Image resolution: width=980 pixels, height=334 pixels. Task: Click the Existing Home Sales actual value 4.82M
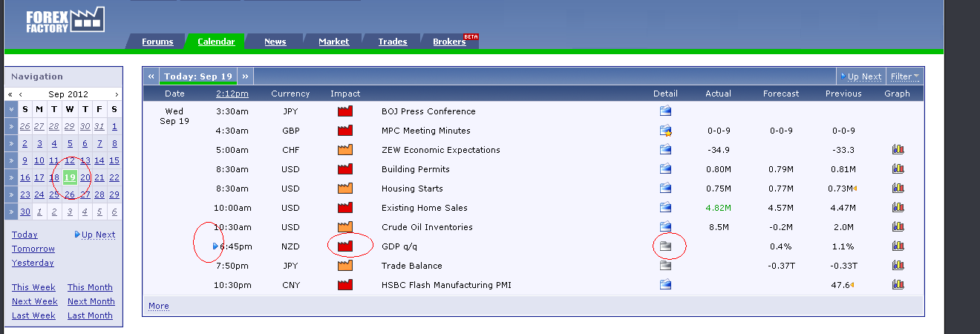[x=718, y=208]
